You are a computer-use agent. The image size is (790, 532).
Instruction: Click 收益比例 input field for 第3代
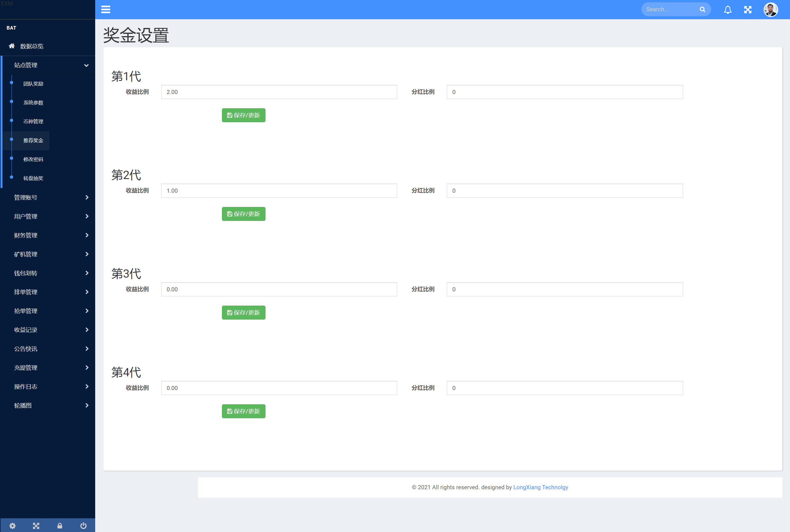click(x=279, y=289)
